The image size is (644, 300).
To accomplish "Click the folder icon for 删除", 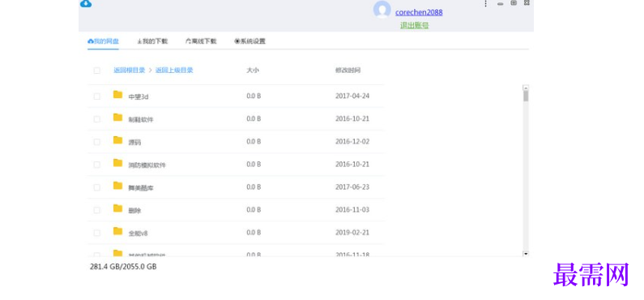I will (118, 208).
